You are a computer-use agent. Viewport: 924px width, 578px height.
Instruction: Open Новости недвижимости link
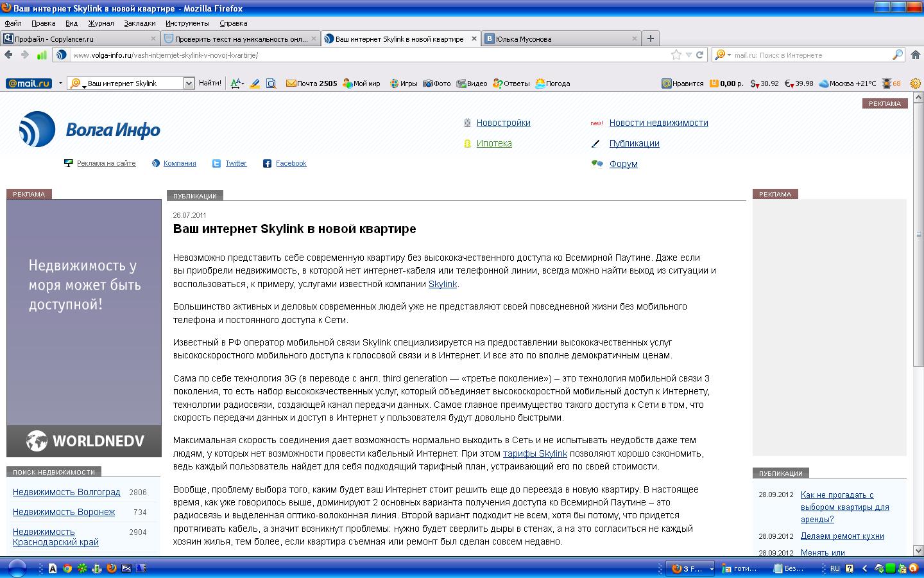point(658,123)
